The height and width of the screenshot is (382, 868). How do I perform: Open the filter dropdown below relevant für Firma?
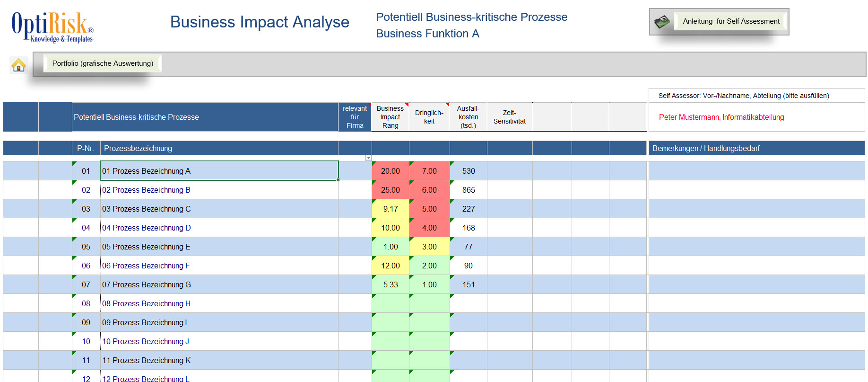coord(368,158)
